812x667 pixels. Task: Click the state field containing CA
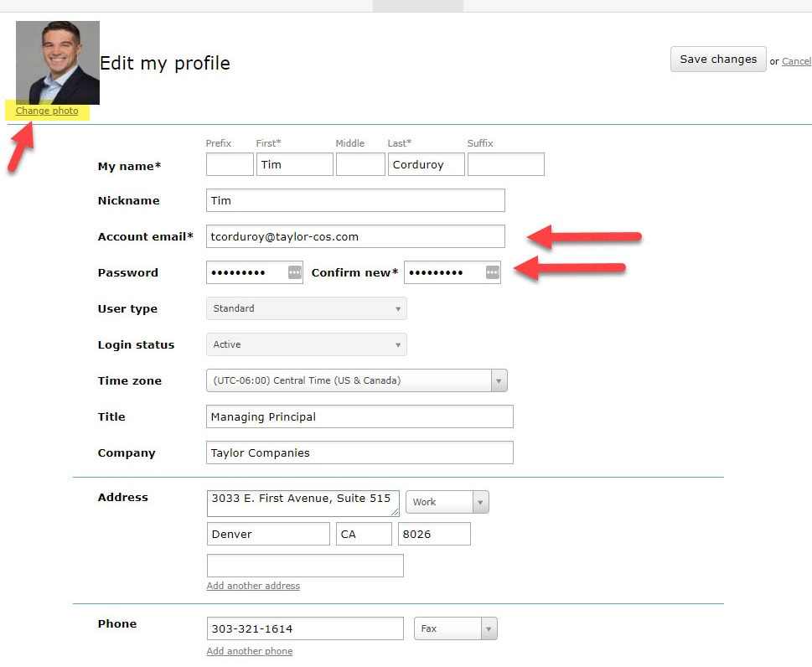pyautogui.click(x=364, y=534)
